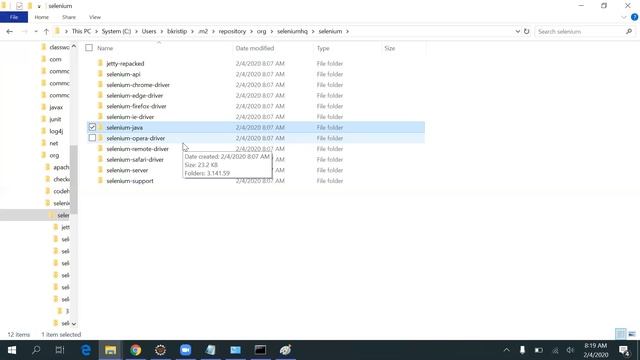This screenshot has height=360, width=640.
Task: Navigate to Users in breadcrumb
Action: click(149, 31)
